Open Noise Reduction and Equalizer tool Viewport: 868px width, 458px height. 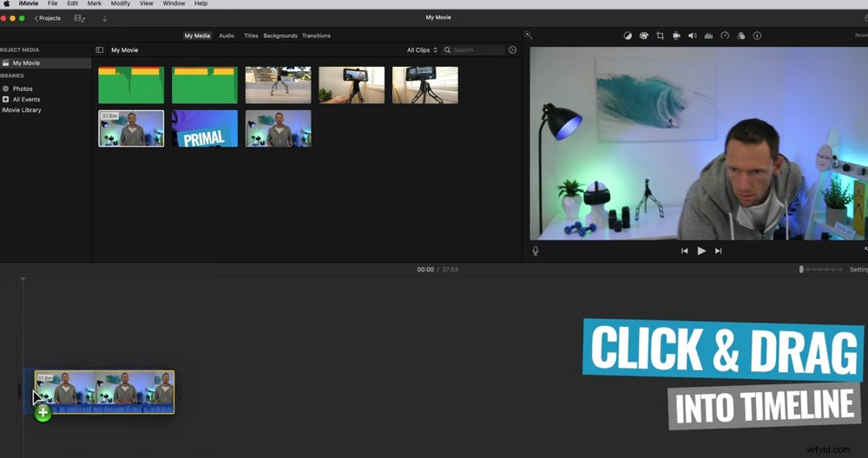[708, 36]
